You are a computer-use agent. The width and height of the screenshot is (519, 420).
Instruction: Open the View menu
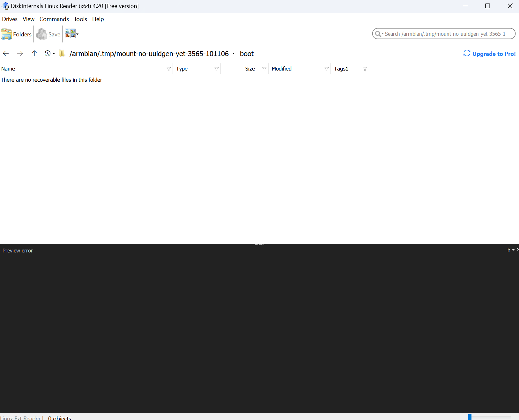point(28,19)
